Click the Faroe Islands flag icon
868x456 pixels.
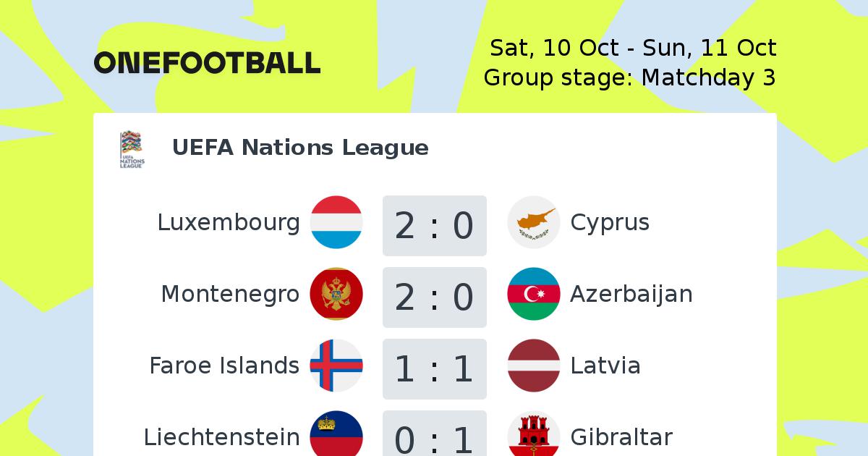coord(336,366)
